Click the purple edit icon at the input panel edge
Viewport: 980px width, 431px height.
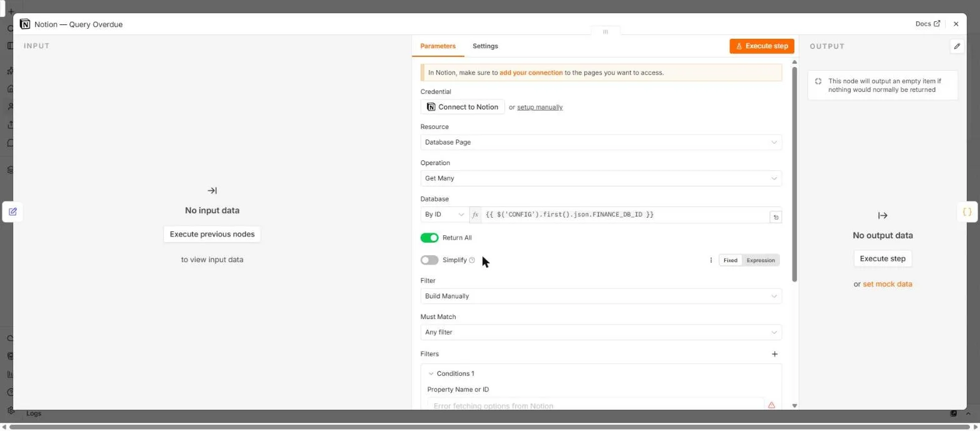[x=12, y=211]
